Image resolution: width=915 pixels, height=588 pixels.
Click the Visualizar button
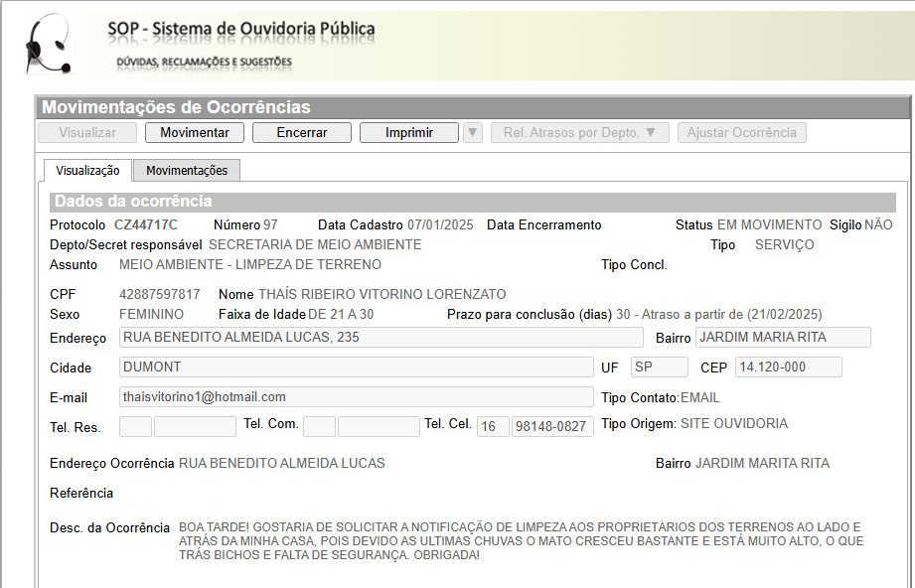(x=87, y=133)
